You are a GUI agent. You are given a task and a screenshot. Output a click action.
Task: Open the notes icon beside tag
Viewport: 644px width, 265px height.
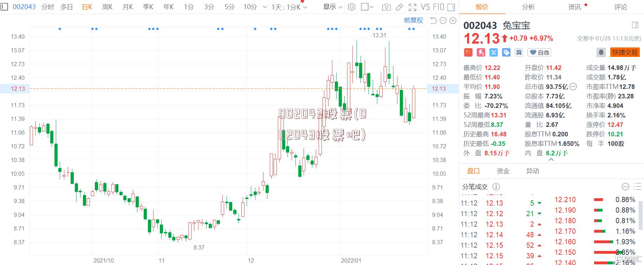pos(519,52)
